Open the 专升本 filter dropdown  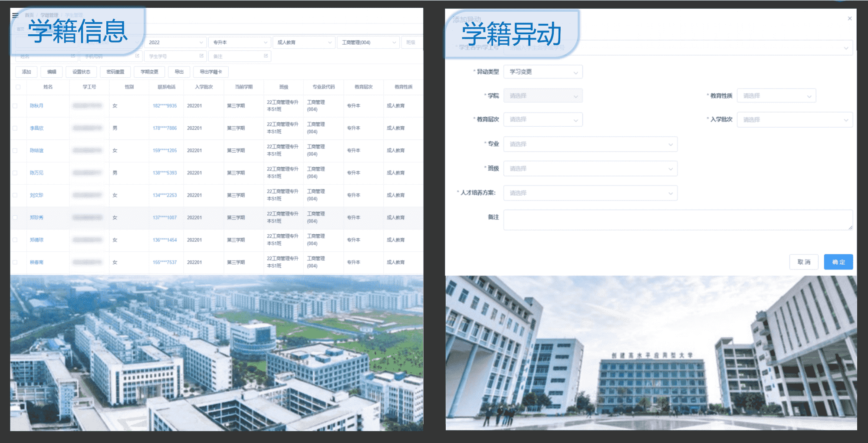click(240, 43)
